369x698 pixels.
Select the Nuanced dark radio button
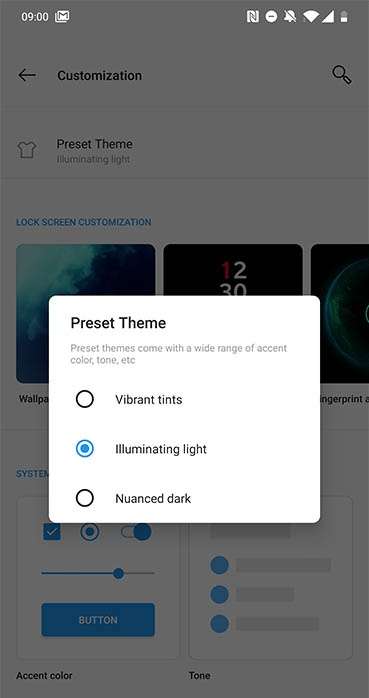(85, 498)
